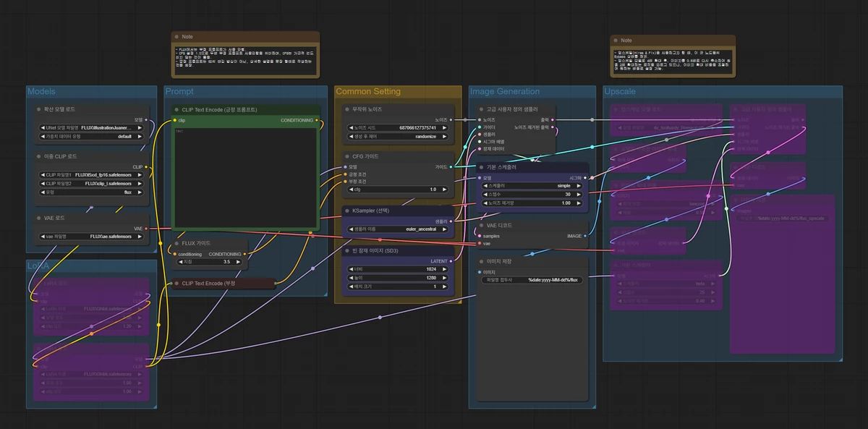Click the 시그마 output socket of 기본 스케줄러
868x429 pixels.
pos(586,177)
